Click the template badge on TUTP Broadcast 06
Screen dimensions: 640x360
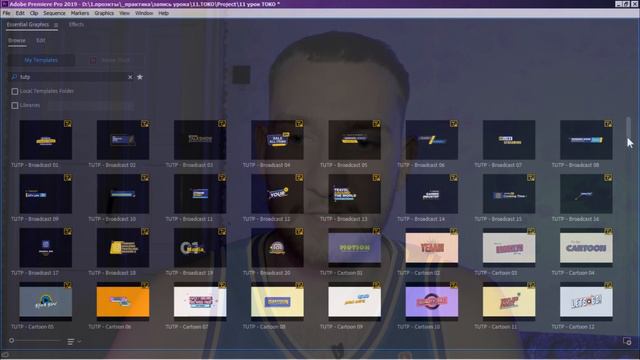[x=453, y=124]
